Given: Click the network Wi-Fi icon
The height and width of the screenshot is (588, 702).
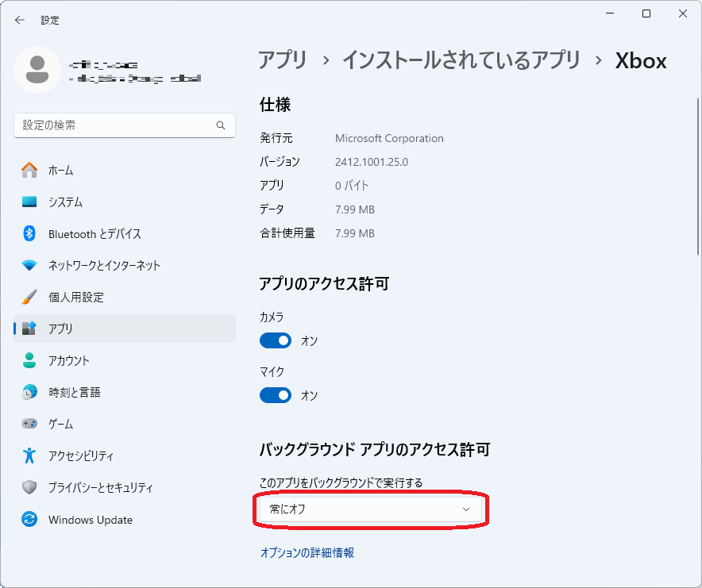Looking at the screenshot, I should coord(29,265).
